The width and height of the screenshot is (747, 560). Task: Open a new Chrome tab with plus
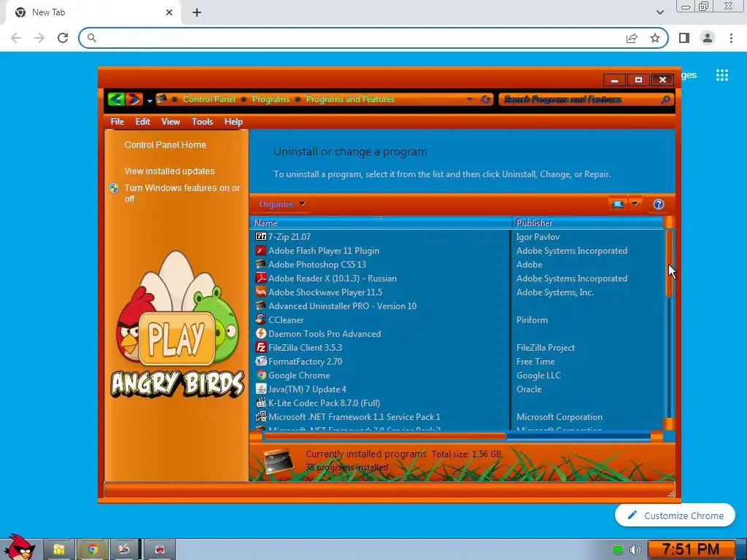point(197,13)
